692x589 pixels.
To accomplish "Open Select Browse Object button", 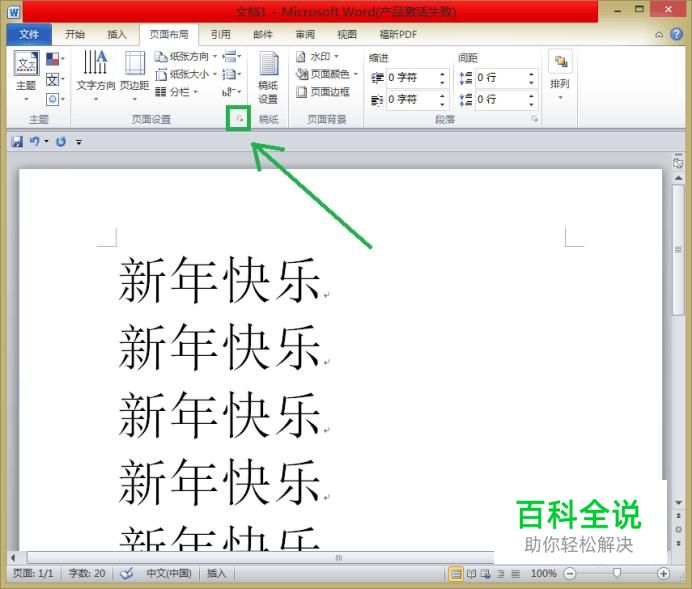I will (x=678, y=529).
